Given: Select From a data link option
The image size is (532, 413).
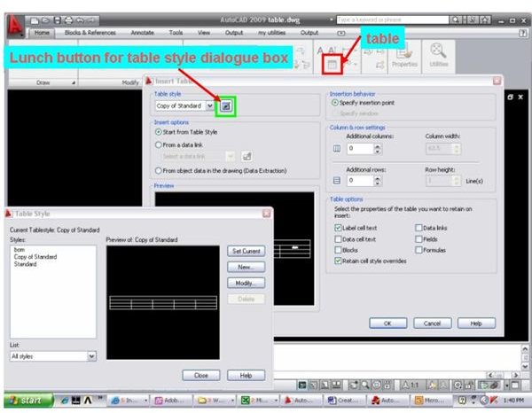Looking at the screenshot, I should pyautogui.click(x=158, y=144).
